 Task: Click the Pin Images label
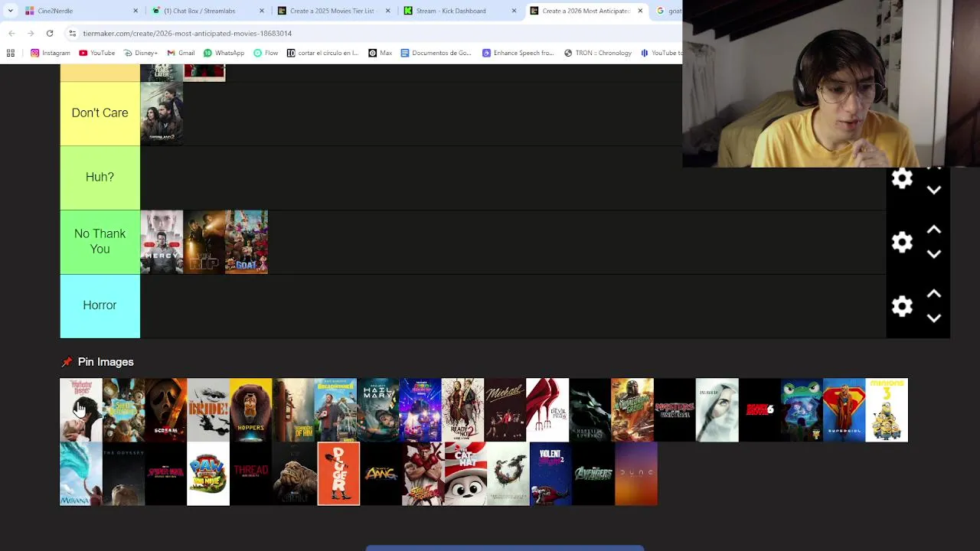[x=106, y=362]
